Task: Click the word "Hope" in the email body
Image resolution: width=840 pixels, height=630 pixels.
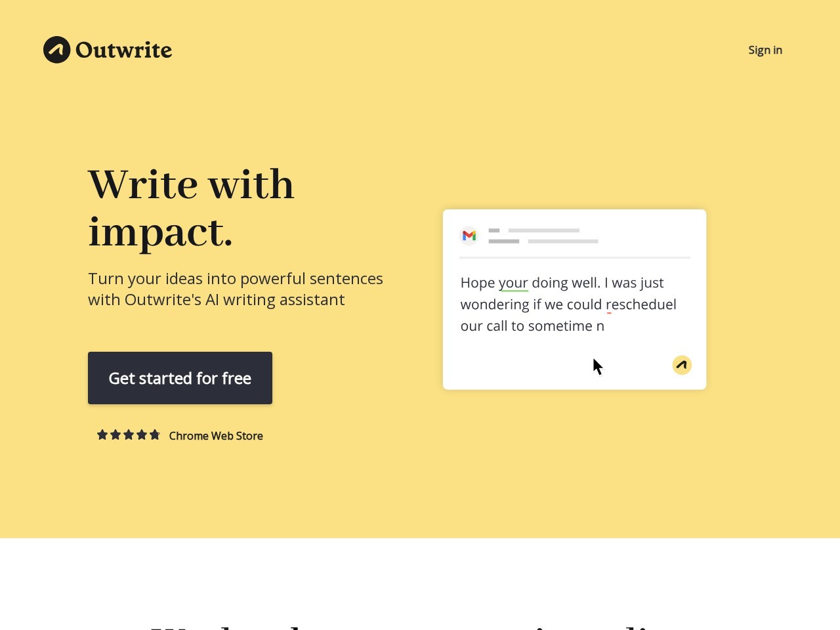Action: coord(477,283)
